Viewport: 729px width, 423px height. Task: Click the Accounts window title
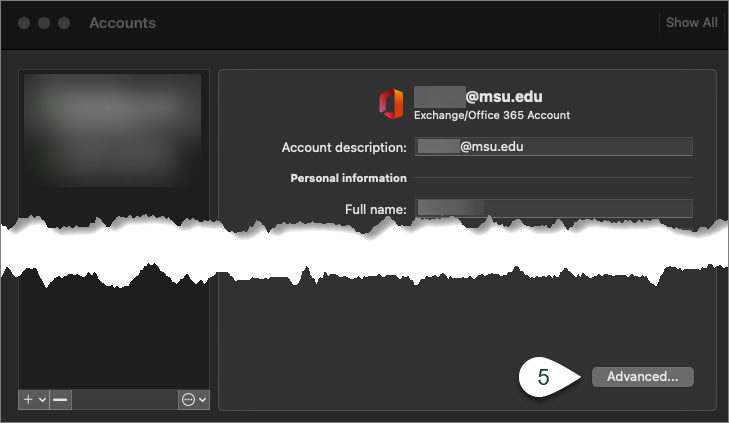coord(122,22)
